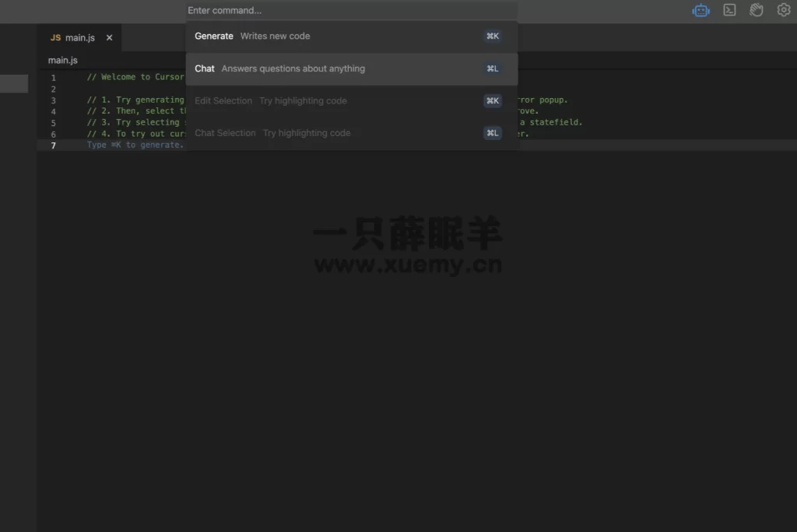This screenshot has width=797, height=532.
Task: Click the highlighted left sidebar item
Action: coord(14,83)
